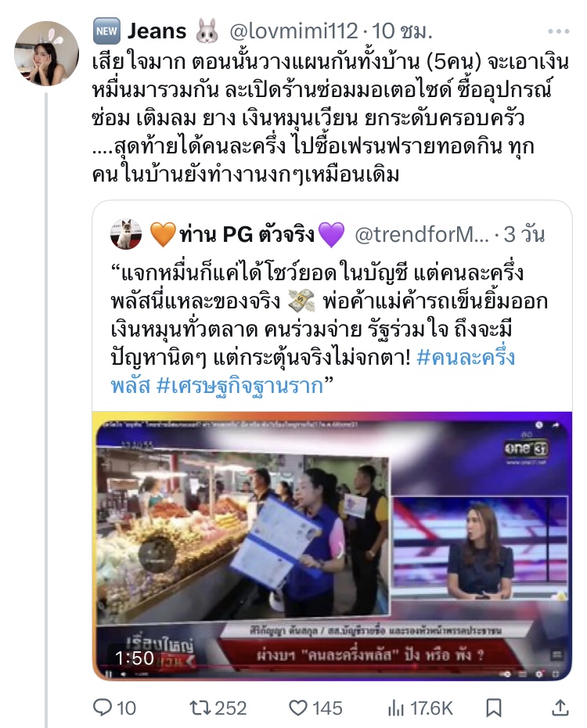Image resolution: width=587 pixels, height=728 pixels.
Task: Click the 3 วัน quoted tweet timestamp
Action: 524,234
